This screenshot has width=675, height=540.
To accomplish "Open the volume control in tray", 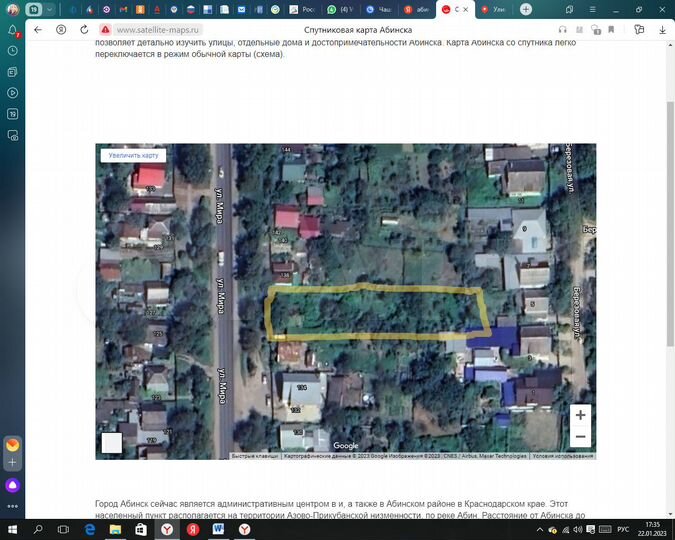I will coord(578,530).
